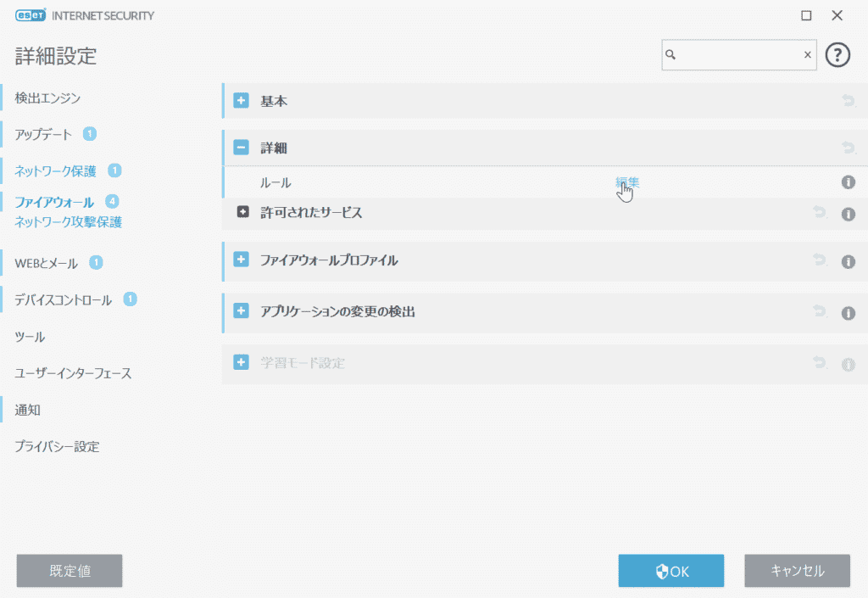This screenshot has width=868, height=598.
Task: Expand 学習モード設定 section
Action: [x=241, y=362]
